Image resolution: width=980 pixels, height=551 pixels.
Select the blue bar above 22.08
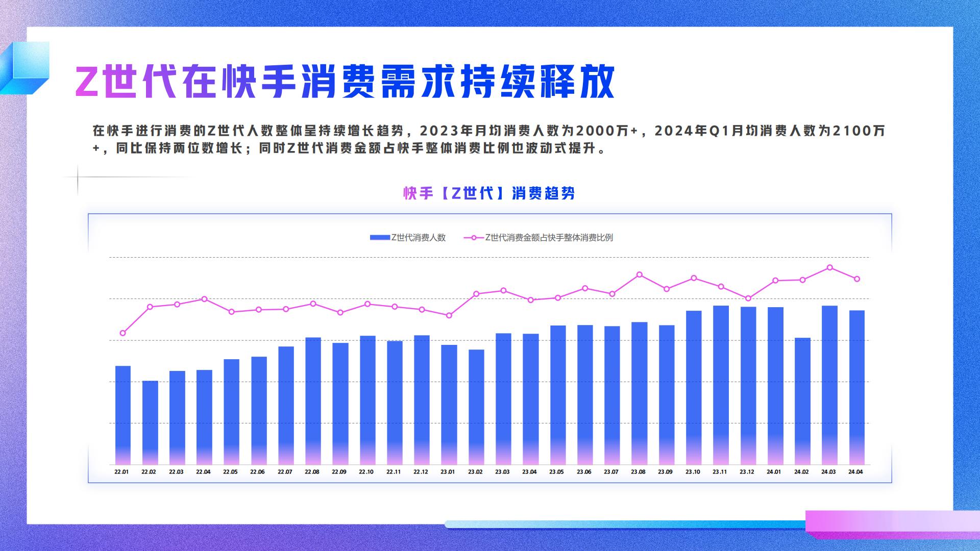[x=313, y=401]
